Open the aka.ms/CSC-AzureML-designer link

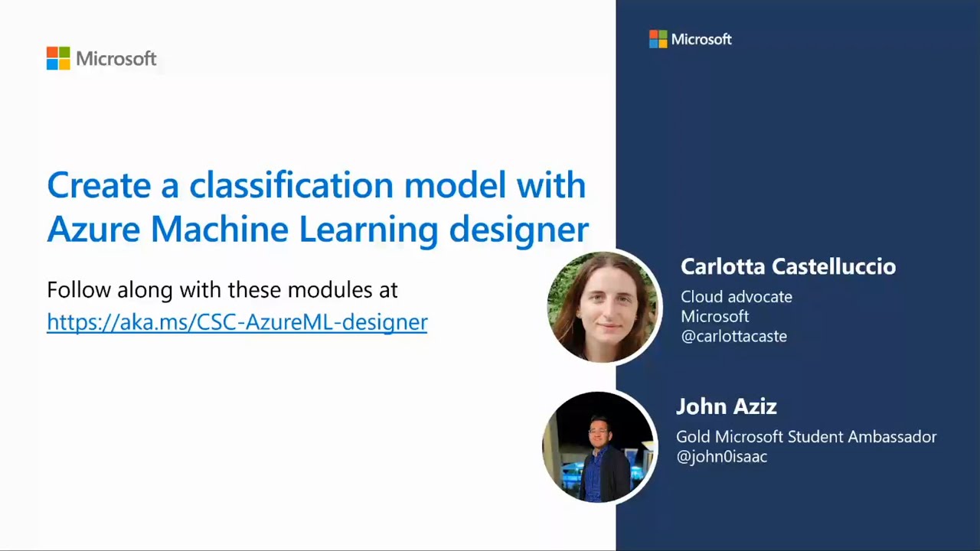[237, 322]
